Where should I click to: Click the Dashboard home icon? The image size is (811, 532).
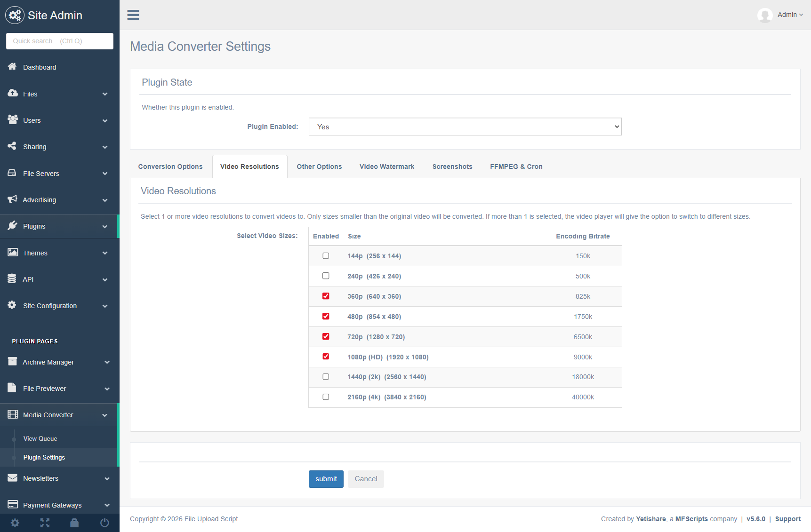pos(12,67)
